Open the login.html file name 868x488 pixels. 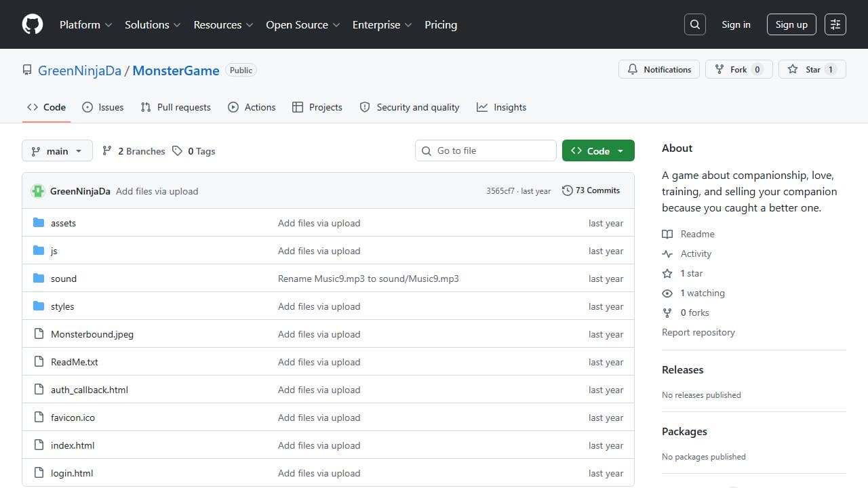tap(72, 473)
